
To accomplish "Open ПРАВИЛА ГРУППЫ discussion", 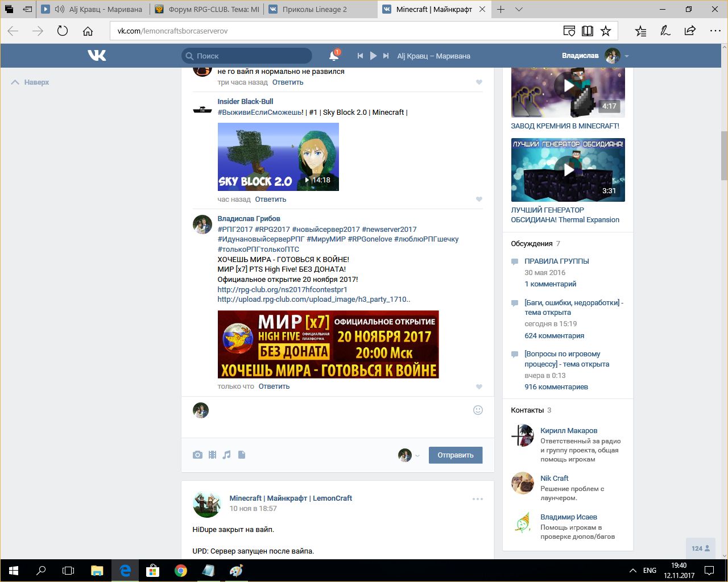I will click(557, 261).
